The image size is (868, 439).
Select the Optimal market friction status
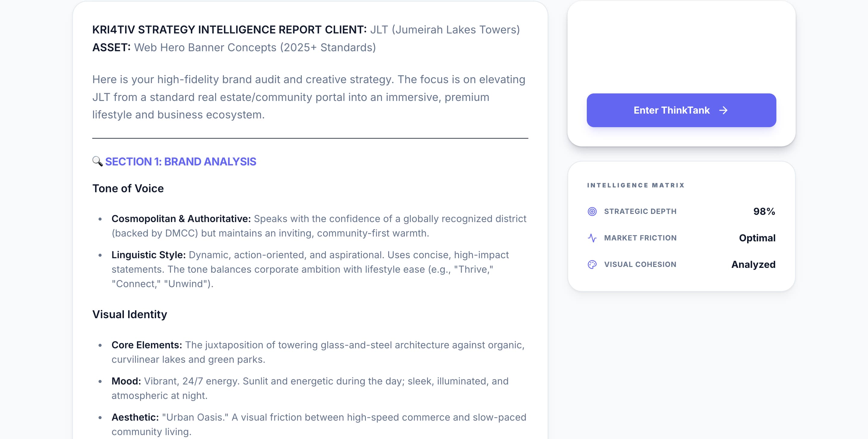coord(757,237)
